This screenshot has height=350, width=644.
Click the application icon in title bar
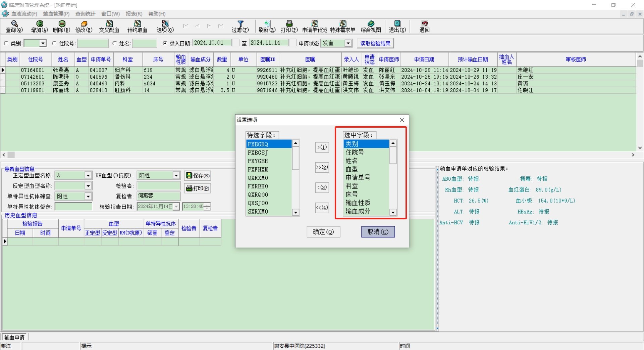4,5
